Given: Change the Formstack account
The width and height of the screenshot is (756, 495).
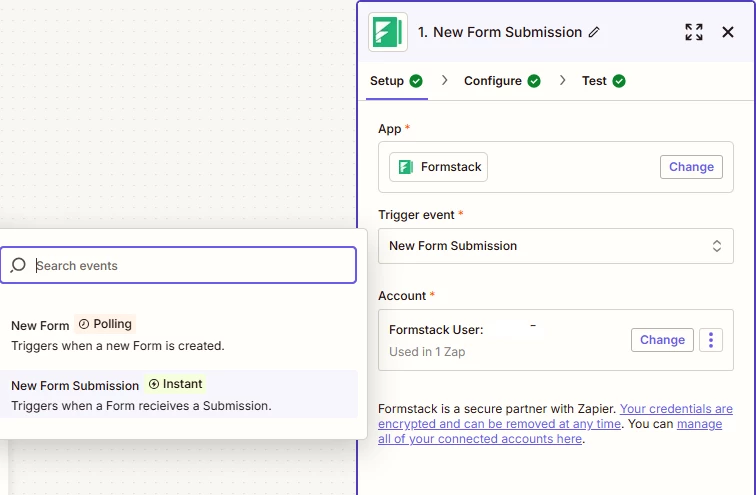Looking at the screenshot, I should tap(662, 340).
